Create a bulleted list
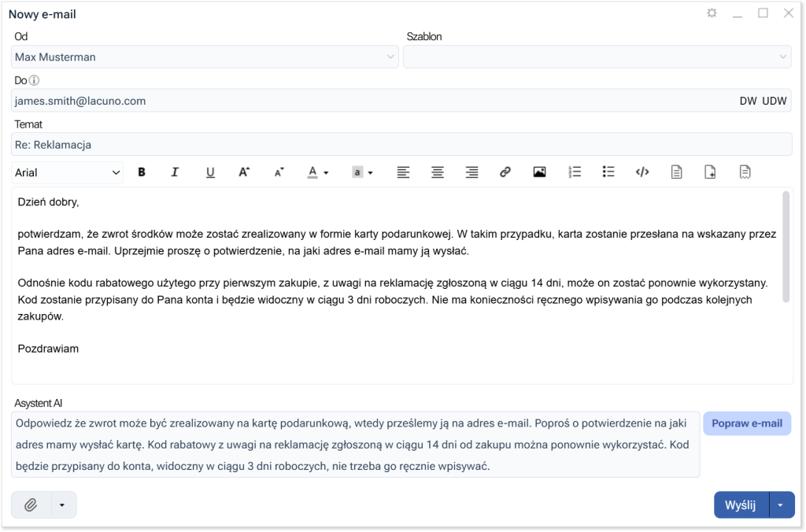The width and height of the screenshot is (806, 532). 608,172
